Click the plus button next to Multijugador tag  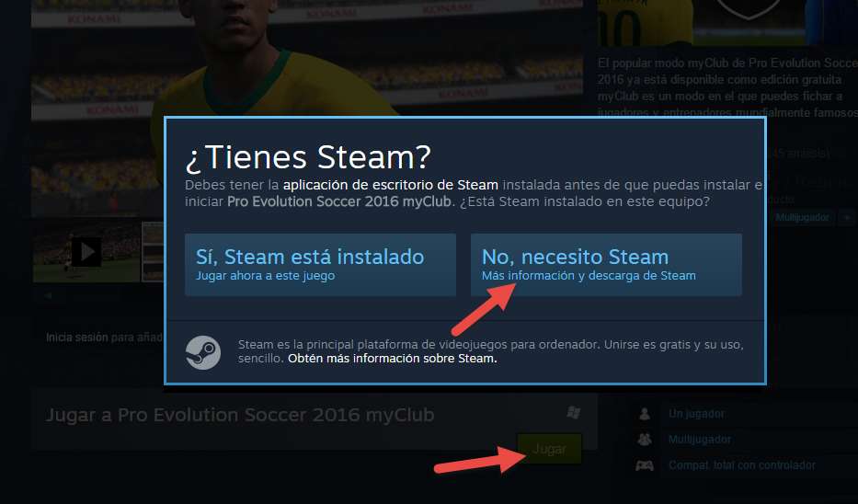click(847, 217)
